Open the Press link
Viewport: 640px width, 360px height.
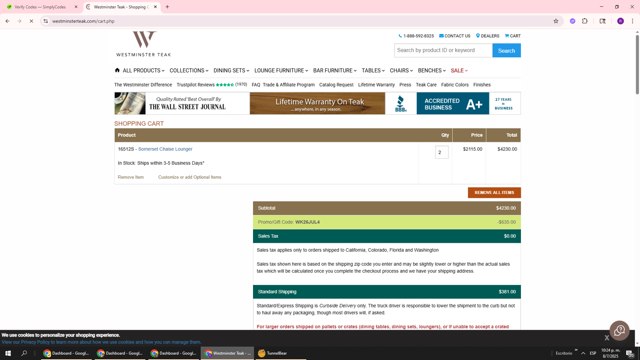tap(405, 85)
